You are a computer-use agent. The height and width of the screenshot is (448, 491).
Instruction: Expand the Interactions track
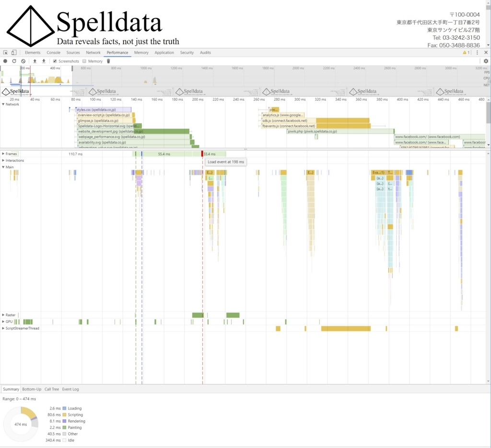click(x=3, y=160)
